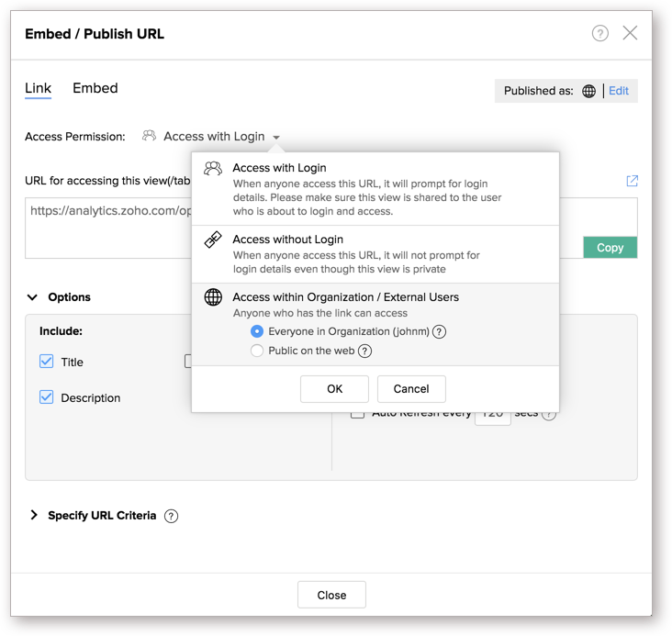Click the Edit link for publish setting

click(x=619, y=91)
